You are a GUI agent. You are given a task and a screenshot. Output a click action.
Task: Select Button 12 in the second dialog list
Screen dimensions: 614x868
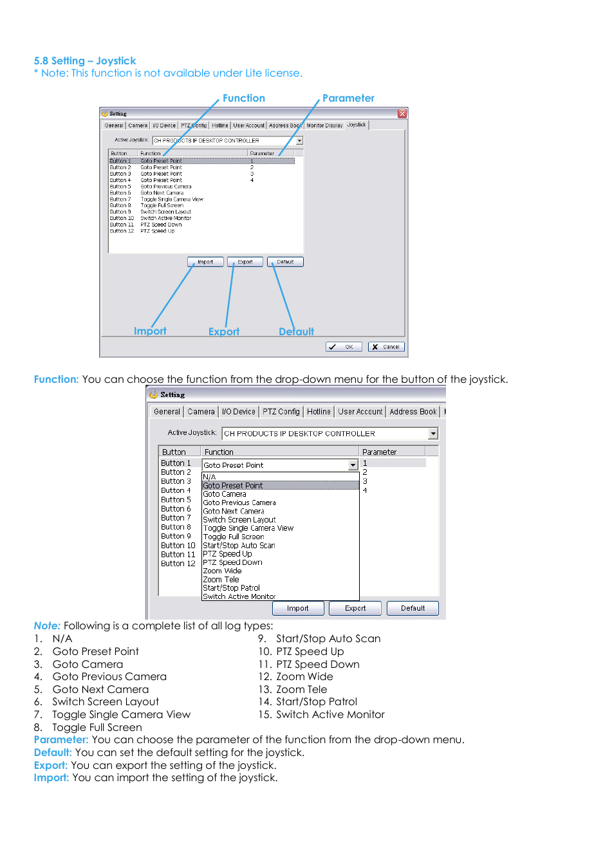point(178,564)
